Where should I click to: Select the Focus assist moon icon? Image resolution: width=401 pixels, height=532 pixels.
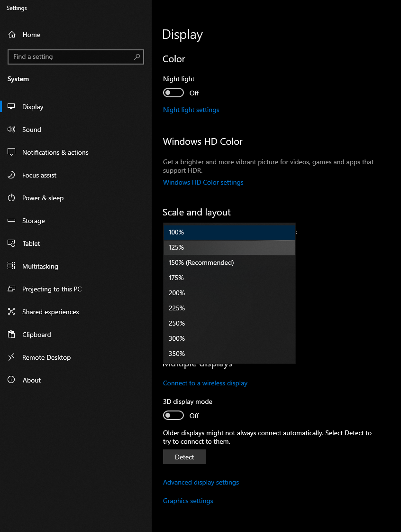click(12, 175)
